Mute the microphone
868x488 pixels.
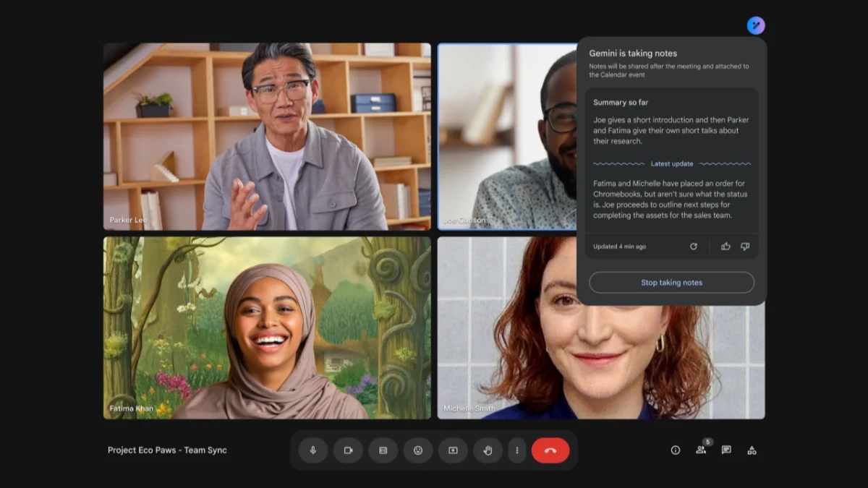313,450
